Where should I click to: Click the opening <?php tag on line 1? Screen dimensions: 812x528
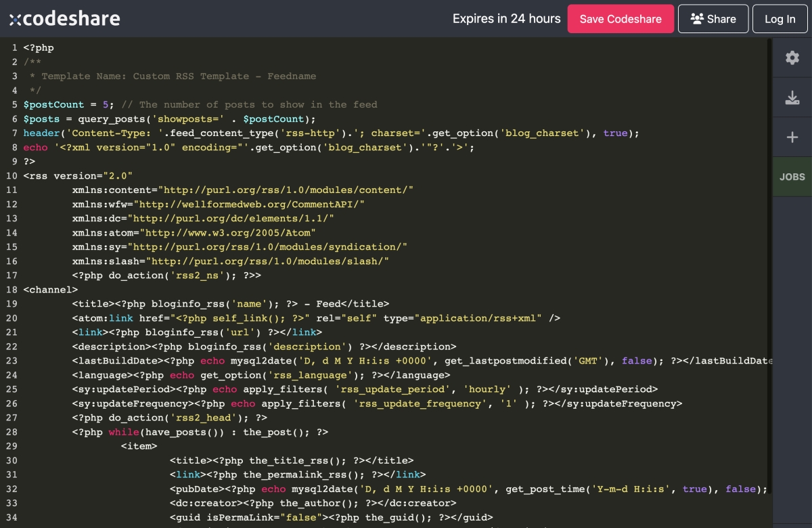(x=39, y=48)
